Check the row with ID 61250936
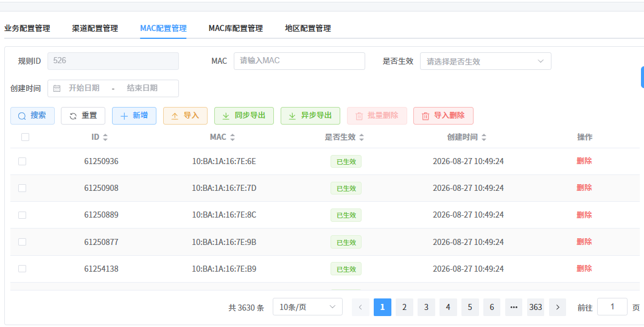The height and width of the screenshot is (327, 644). point(22,161)
